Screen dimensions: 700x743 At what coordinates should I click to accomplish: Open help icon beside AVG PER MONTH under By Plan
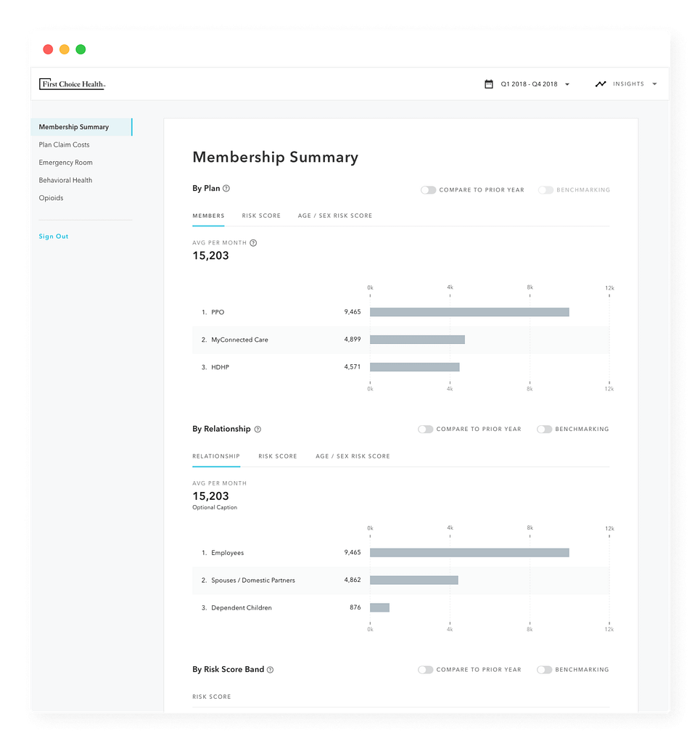click(x=253, y=242)
